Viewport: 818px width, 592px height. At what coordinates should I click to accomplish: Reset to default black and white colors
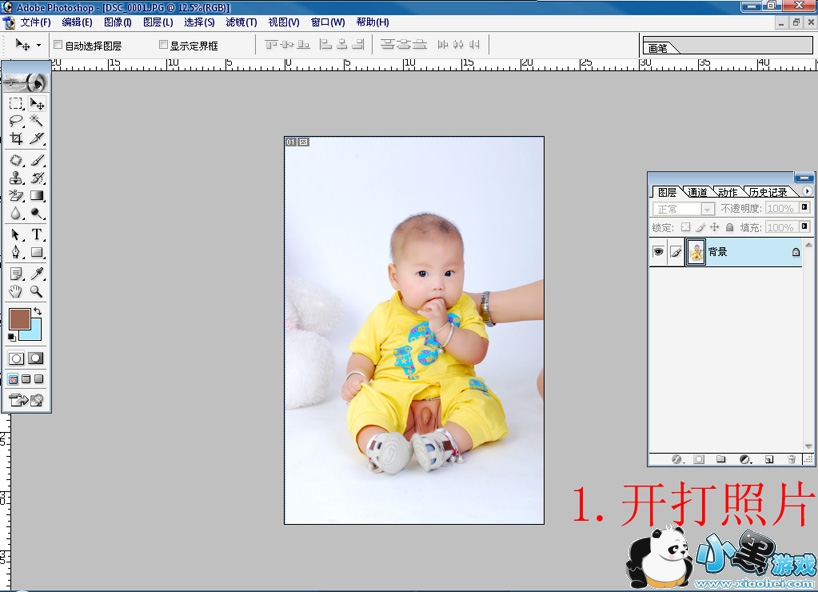point(11,337)
